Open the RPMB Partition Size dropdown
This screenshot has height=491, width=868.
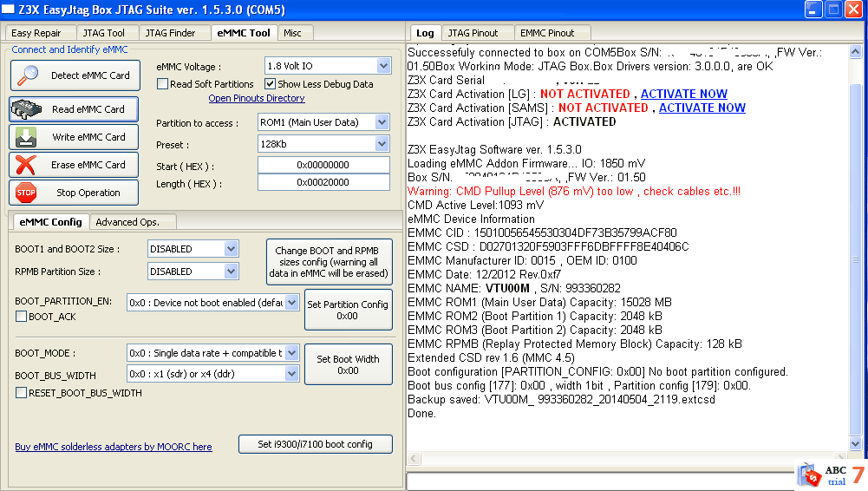tap(231, 272)
